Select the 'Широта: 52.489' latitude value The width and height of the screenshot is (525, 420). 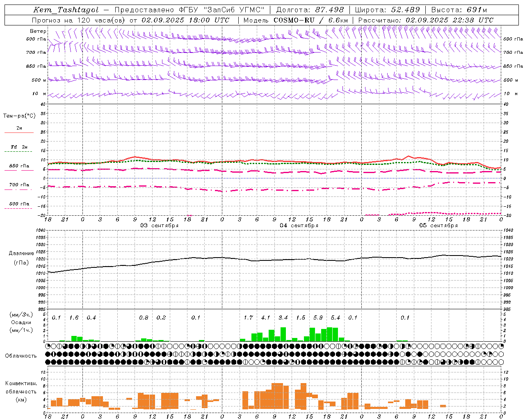(387, 10)
